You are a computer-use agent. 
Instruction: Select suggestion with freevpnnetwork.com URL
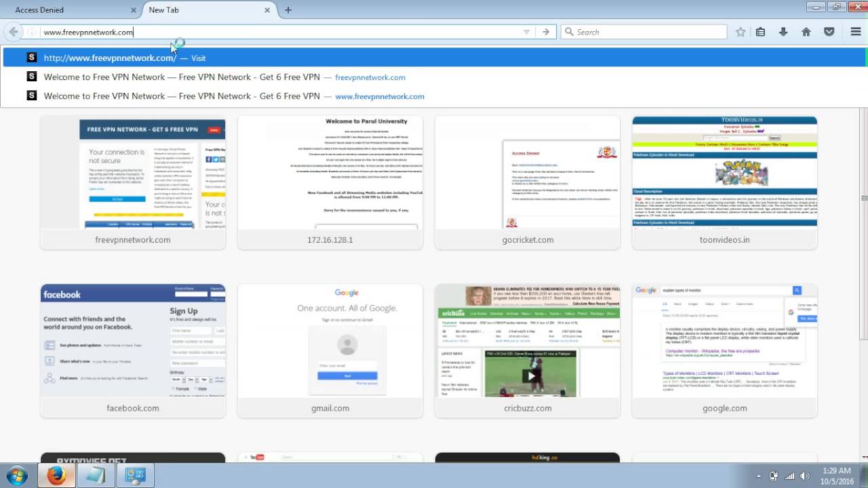tap(434, 77)
